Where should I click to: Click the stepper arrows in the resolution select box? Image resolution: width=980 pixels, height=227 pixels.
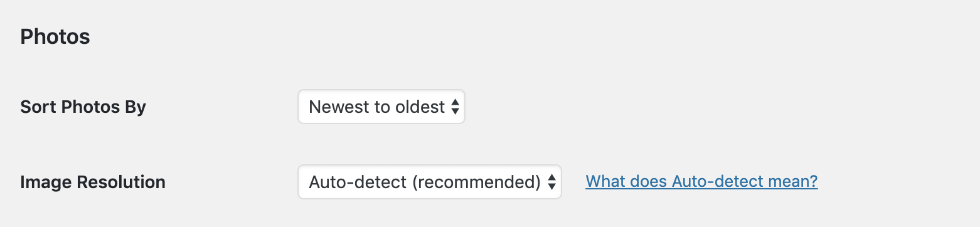(551, 182)
